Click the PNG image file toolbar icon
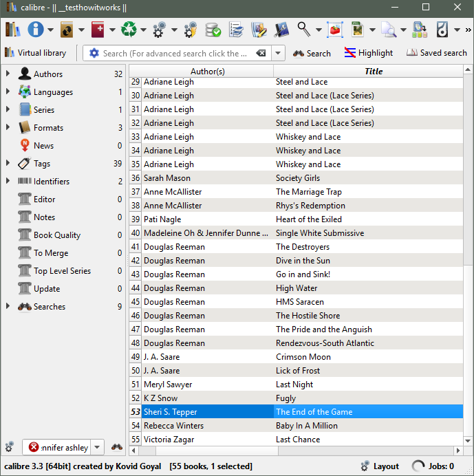 click(358, 30)
